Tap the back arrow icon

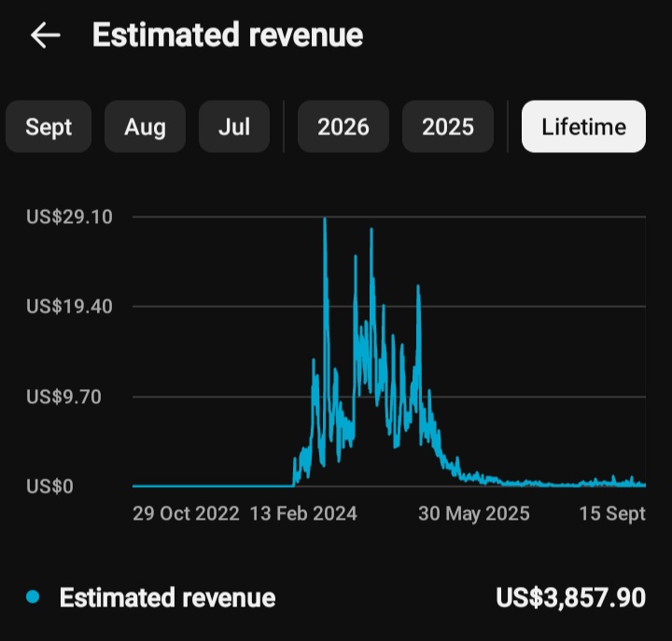coord(46,35)
